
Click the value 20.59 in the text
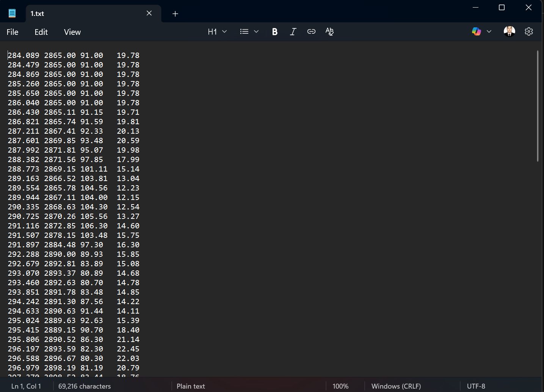pyautogui.click(x=128, y=141)
